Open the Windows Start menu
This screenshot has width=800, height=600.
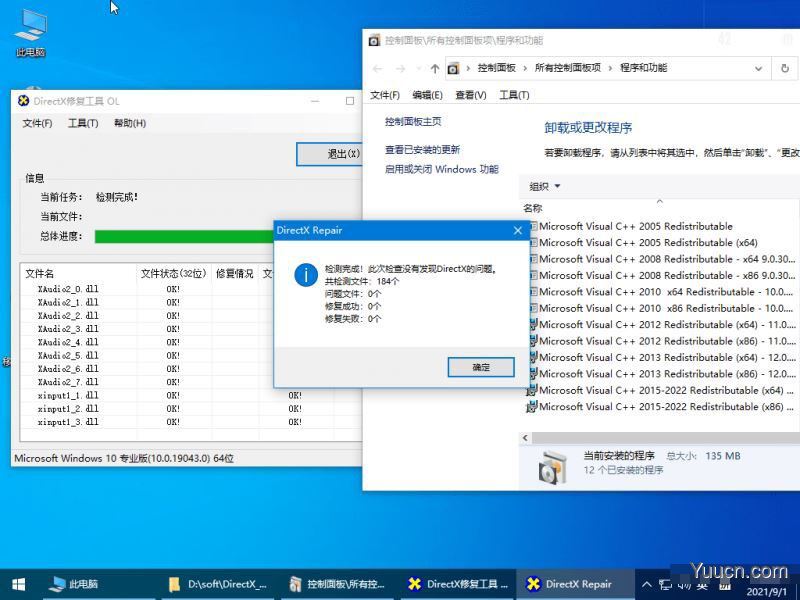coord(18,585)
